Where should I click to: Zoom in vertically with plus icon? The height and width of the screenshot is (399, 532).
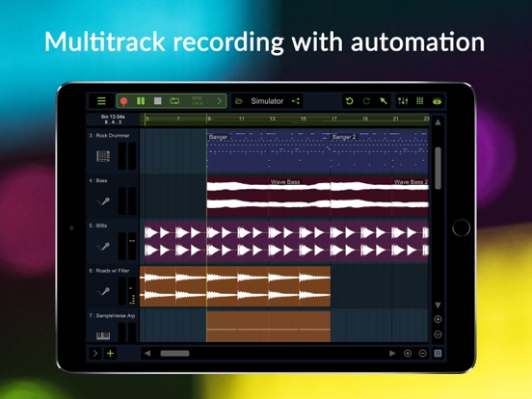[x=438, y=319]
